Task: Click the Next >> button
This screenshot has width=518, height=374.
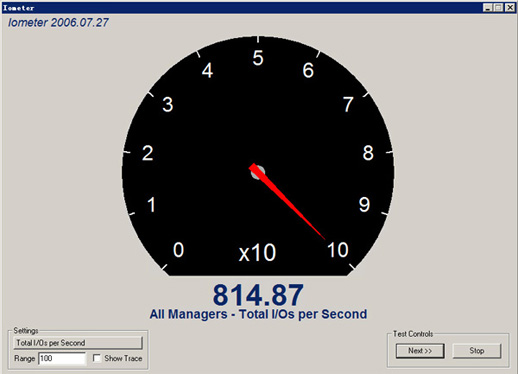Action: (420, 351)
